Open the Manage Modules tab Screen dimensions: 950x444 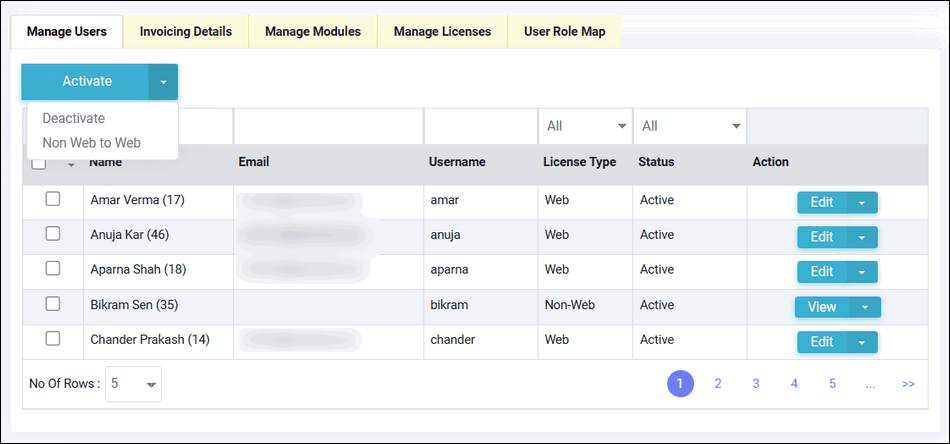pos(313,31)
